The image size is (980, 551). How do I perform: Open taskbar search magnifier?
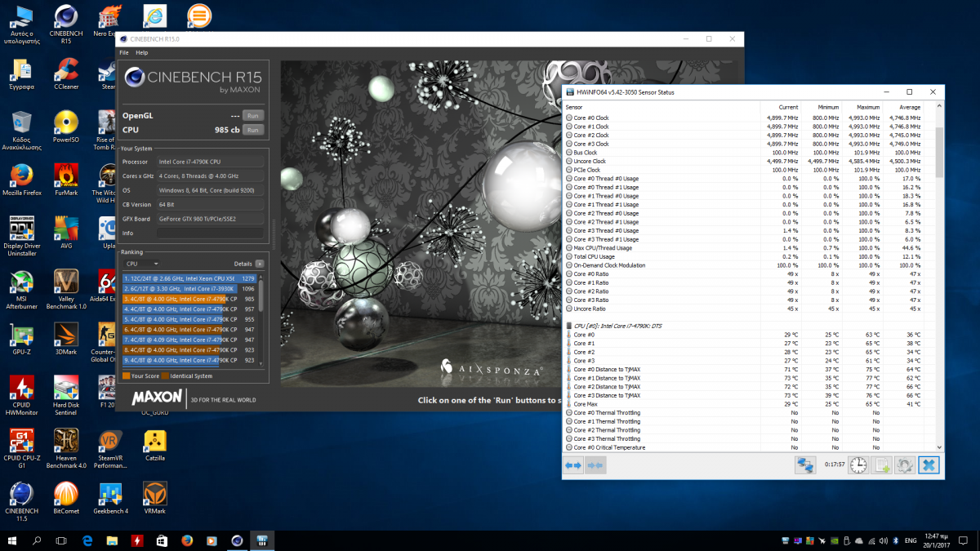(37, 540)
